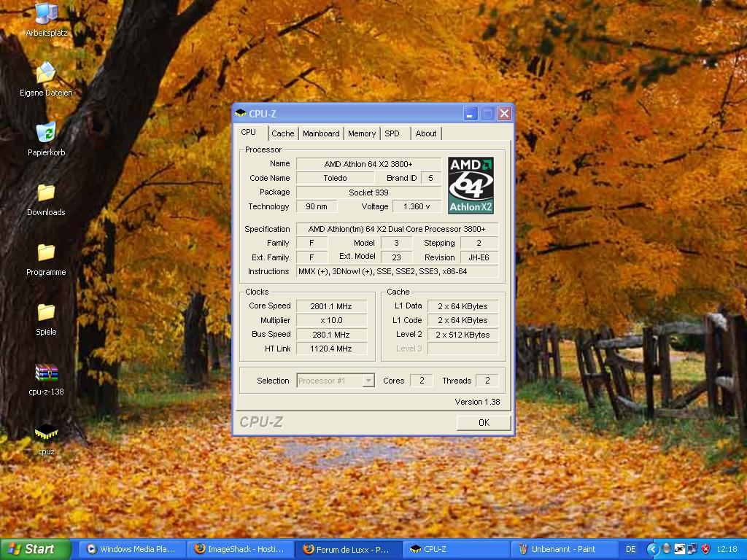Select the cpuz application desktop icon
Screen dimensions: 747x560
pyautogui.click(x=46, y=439)
